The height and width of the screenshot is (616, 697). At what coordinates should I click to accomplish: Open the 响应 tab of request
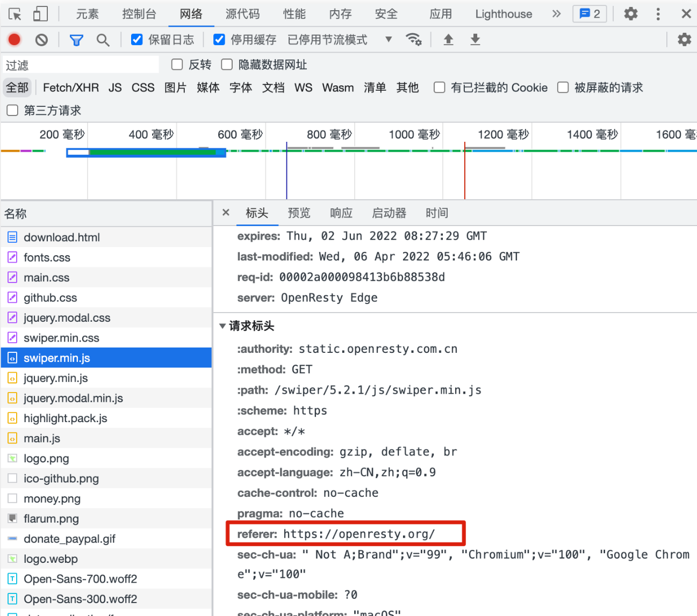coord(341,213)
